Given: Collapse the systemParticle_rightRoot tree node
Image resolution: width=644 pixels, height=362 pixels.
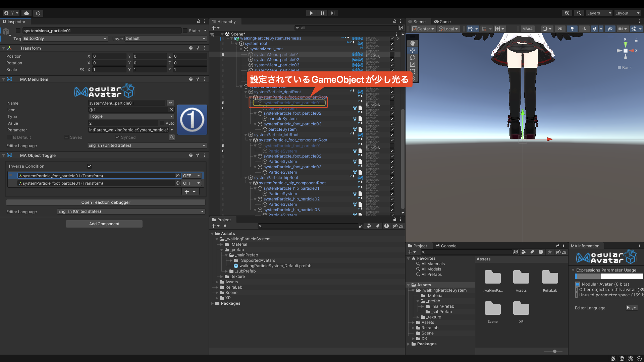Looking at the screenshot, I should (x=246, y=92).
